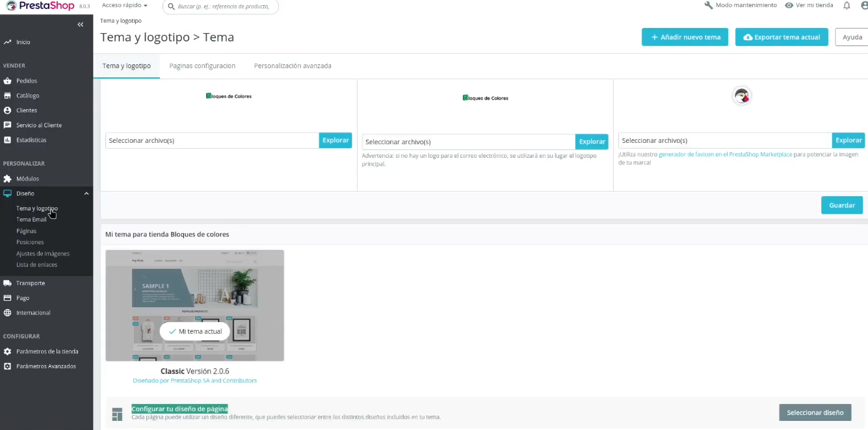This screenshot has width=868, height=430.
Task: Switch to Tema y logotipo tab
Action: [x=126, y=66]
